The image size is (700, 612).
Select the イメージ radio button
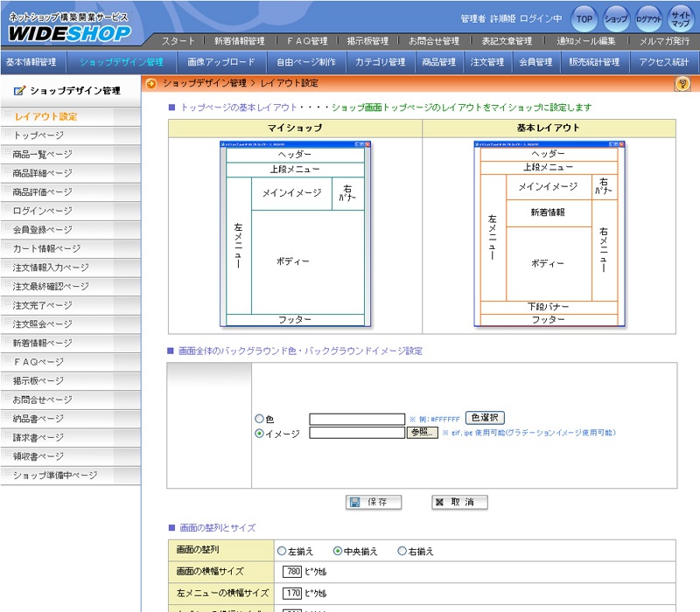coord(259,433)
